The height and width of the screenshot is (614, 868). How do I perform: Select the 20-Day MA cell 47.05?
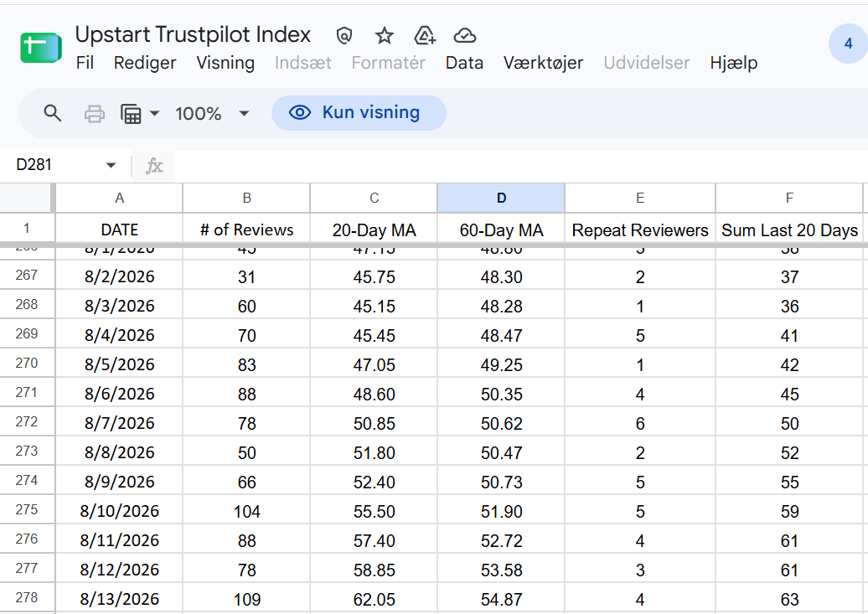click(x=374, y=365)
